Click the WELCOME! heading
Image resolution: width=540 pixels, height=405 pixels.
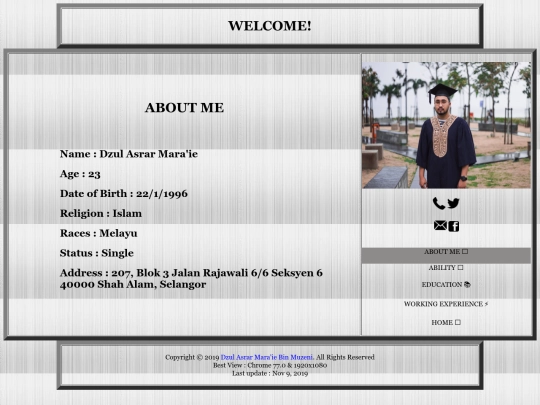click(270, 26)
